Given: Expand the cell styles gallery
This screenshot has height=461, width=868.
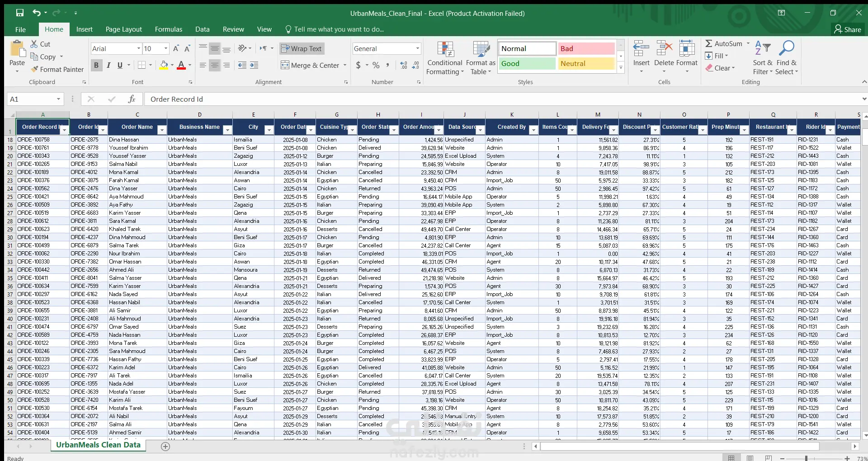Looking at the screenshot, I should pyautogui.click(x=621, y=68).
